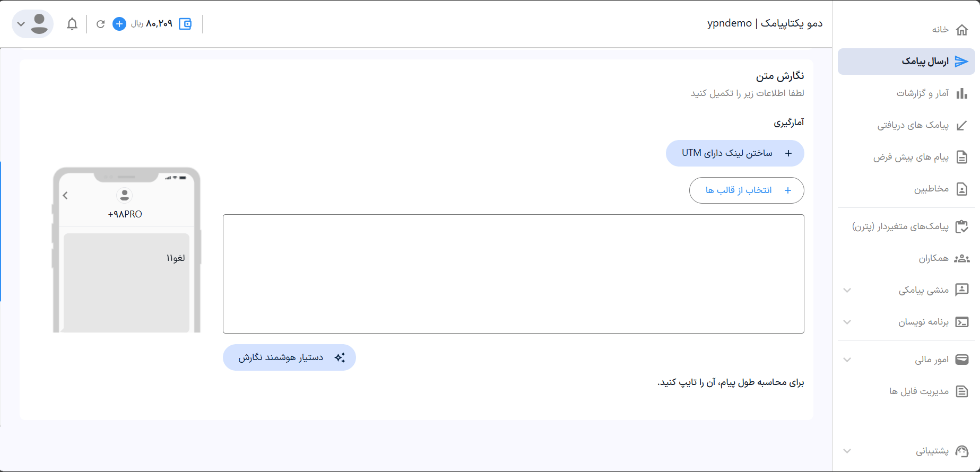Image resolution: width=980 pixels, height=472 pixels.
Task: Expand the منشی پیامکی submenu
Action: [x=847, y=290]
